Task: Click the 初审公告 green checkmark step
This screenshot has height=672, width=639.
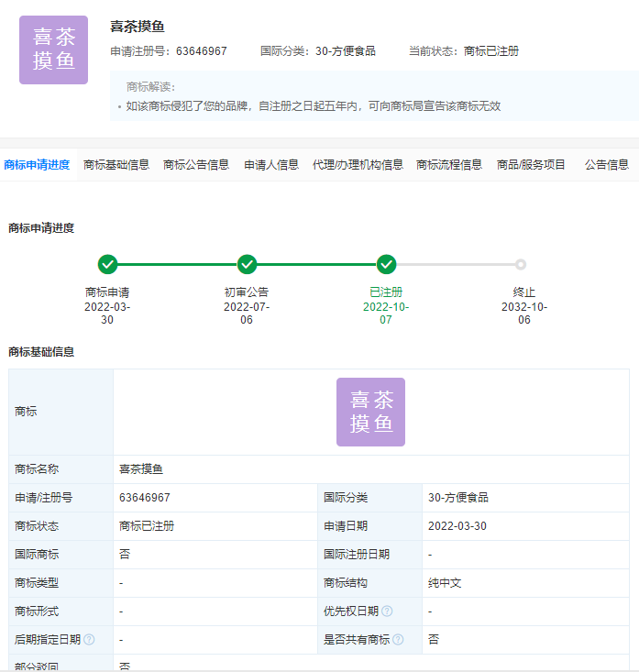Action: 247,264
